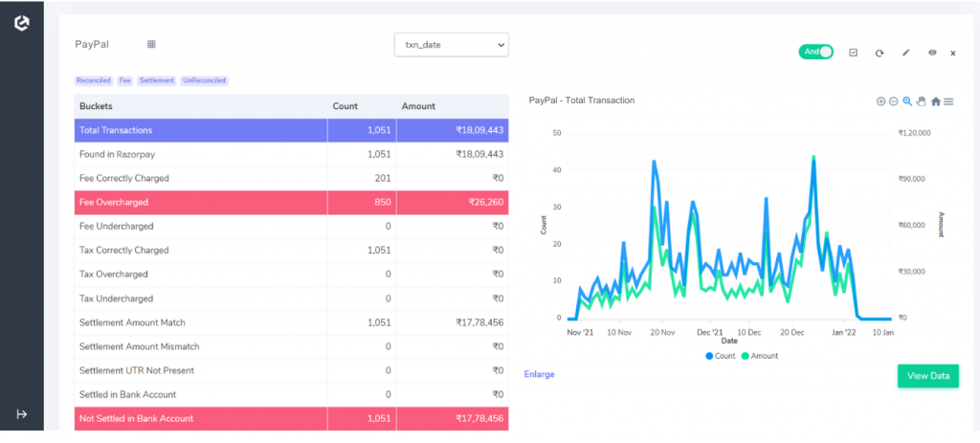Screen dimensions: 980x443
Task: Open the chart hamburger menu
Action: pyautogui.click(x=948, y=101)
